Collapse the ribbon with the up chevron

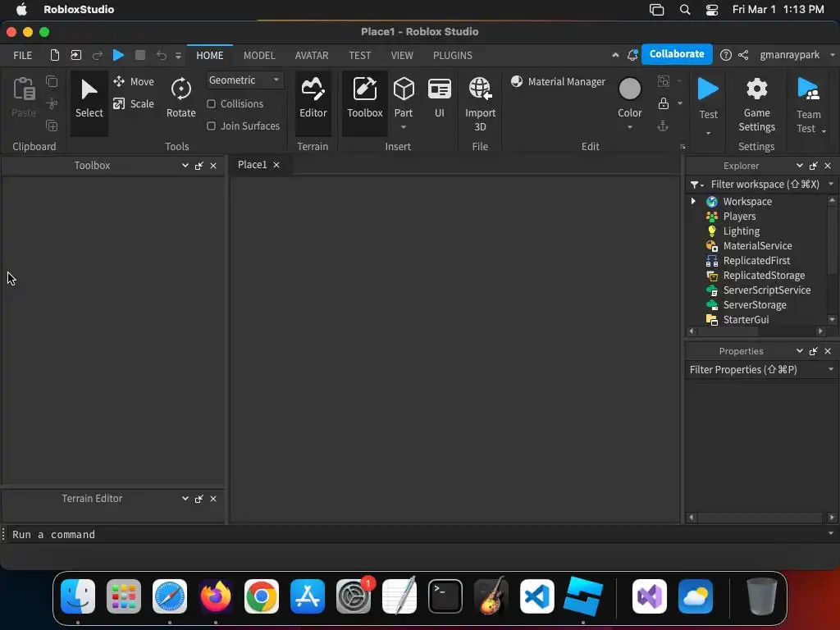click(615, 55)
